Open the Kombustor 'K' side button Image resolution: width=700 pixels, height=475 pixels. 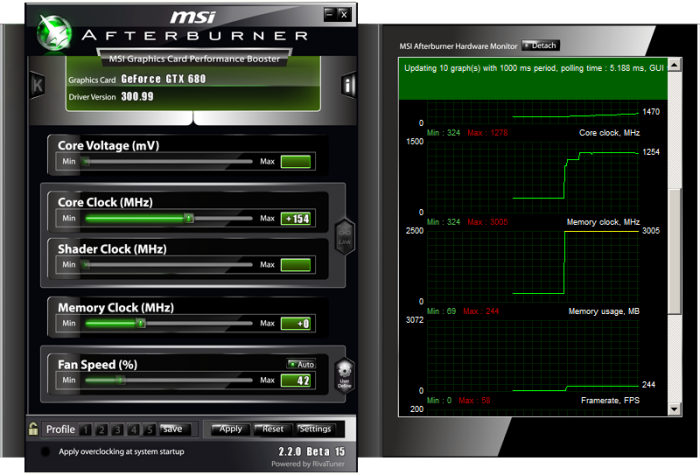tap(38, 85)
